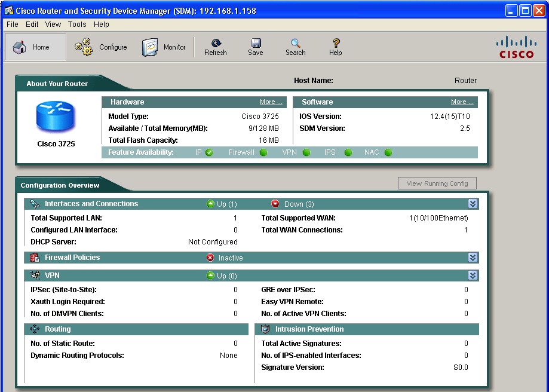
Task: Click the red Down interfaces indicator
Action: coord(275,204)
